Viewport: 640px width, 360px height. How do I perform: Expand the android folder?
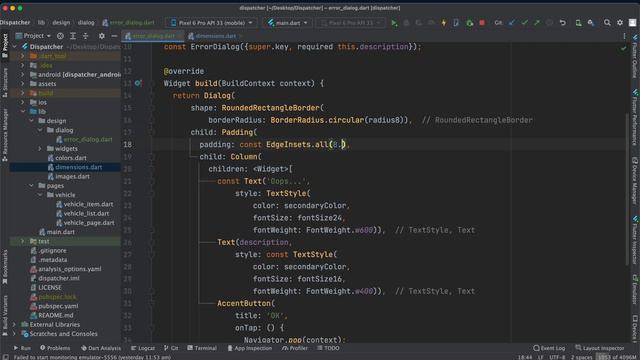click(23, 75)
